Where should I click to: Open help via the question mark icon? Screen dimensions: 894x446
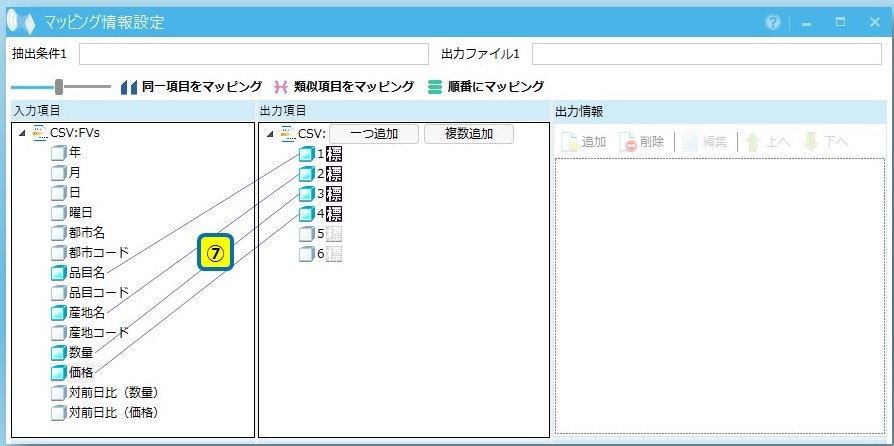(x=773, y=22)
